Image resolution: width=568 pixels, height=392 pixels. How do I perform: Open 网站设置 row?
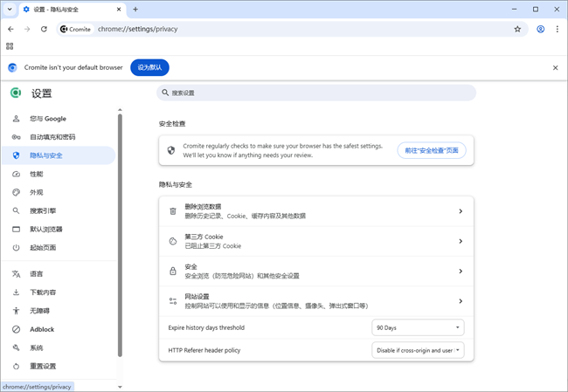click(316, 301)
